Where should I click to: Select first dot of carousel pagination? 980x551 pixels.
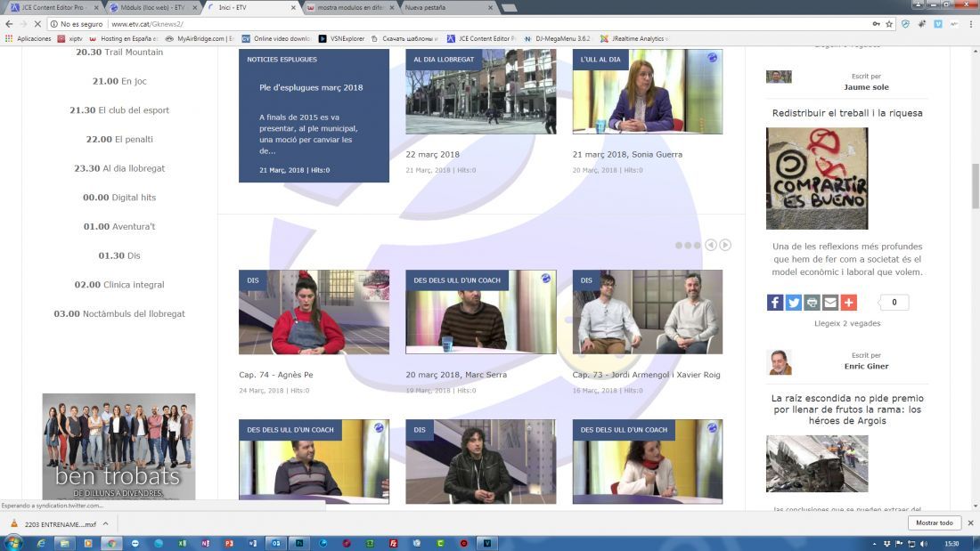pyautogui.click(x=679, y=246)
